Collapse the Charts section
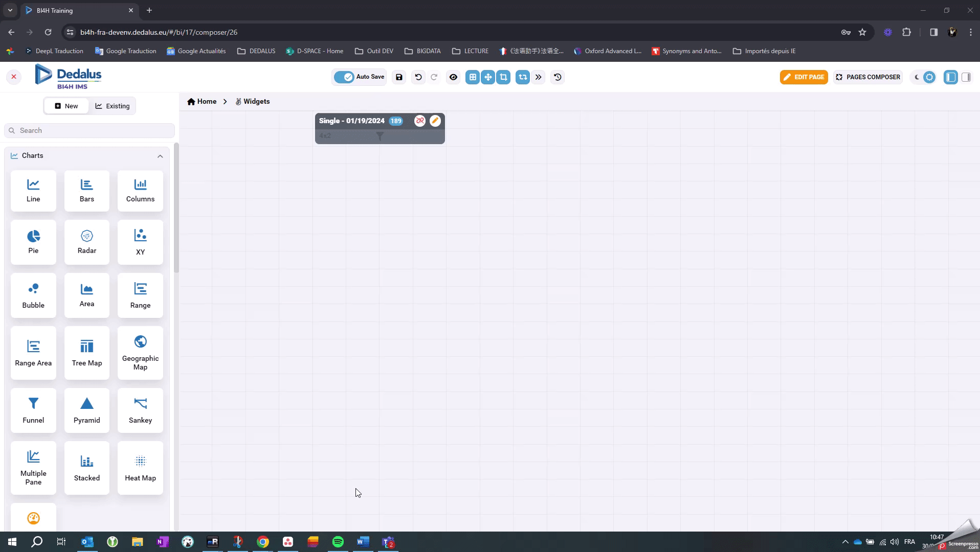 point(160,156)
